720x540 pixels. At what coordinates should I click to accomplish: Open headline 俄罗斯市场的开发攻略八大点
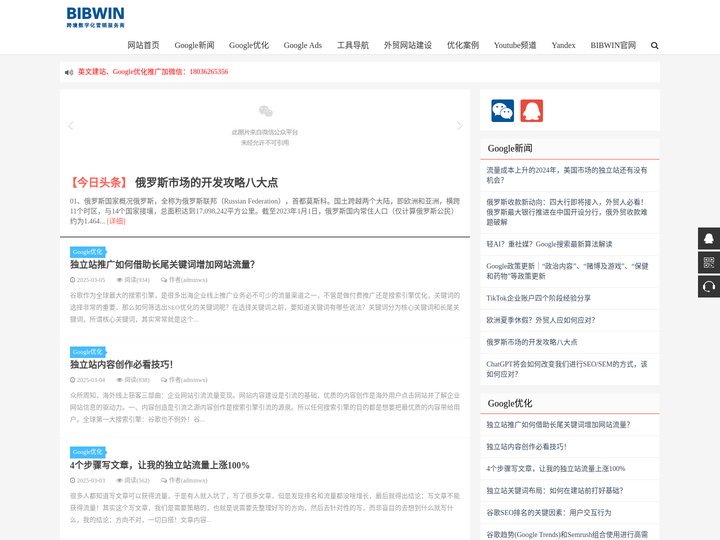pos(206,183)
